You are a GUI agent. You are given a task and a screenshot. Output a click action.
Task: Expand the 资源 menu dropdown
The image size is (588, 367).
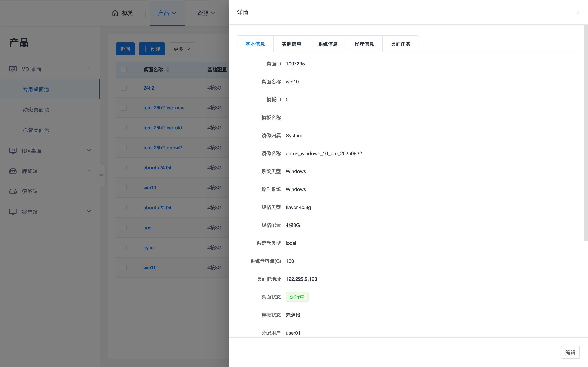206,13
